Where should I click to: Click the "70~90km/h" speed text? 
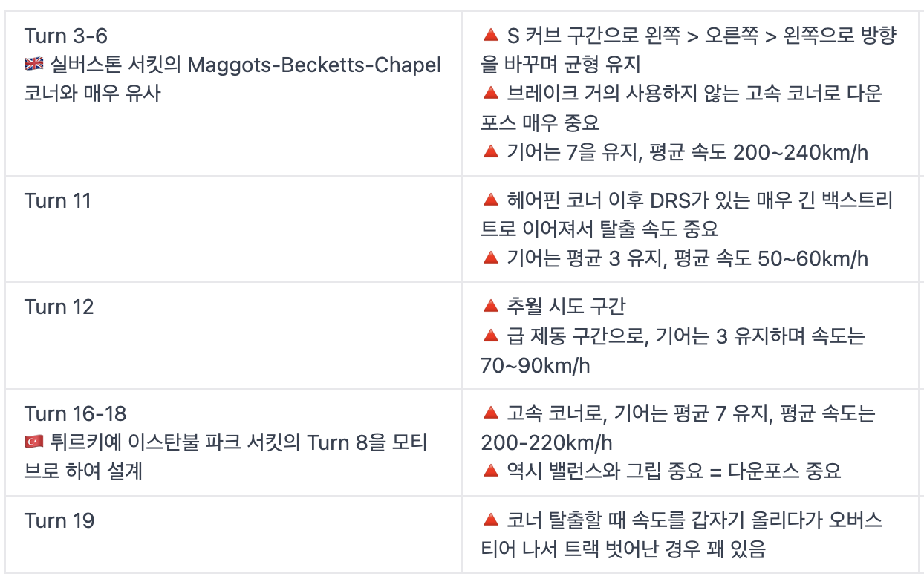click(535, 366)
